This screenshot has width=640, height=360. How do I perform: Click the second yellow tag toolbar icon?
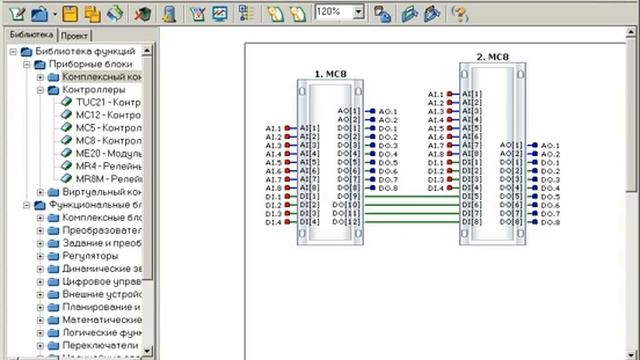coord(298,14)
